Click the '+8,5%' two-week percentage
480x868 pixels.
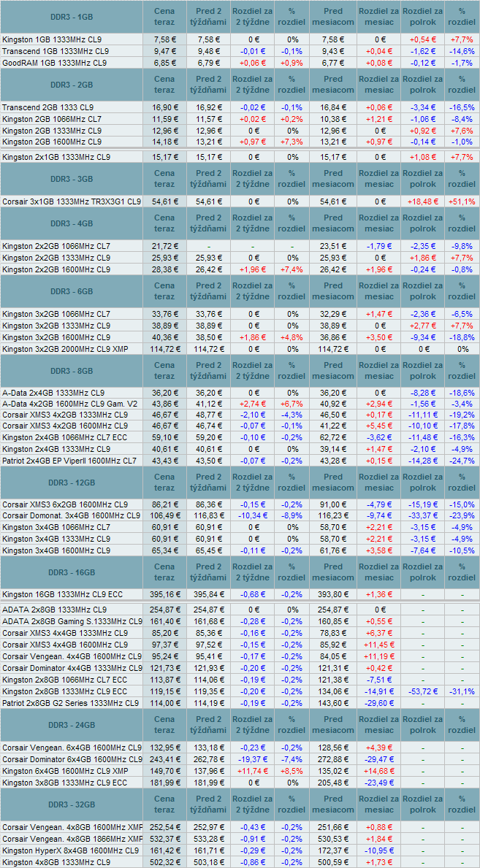[x=292, y=770]
